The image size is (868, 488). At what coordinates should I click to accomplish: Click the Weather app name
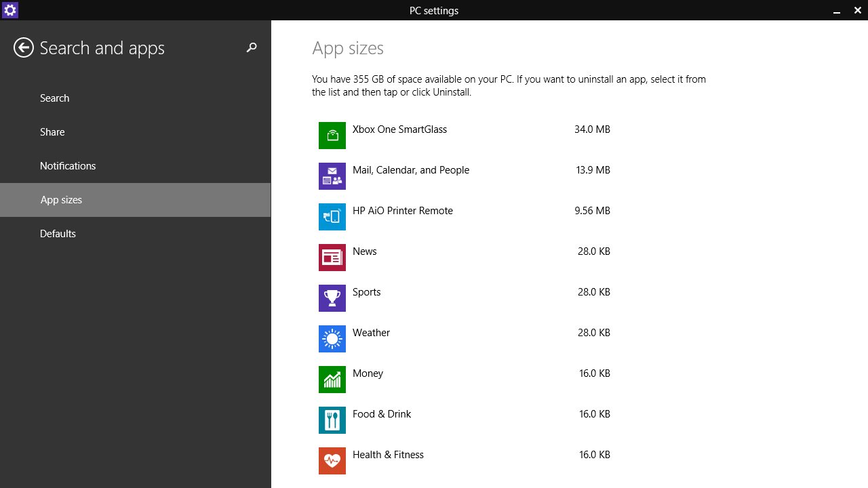coord(371,333)
